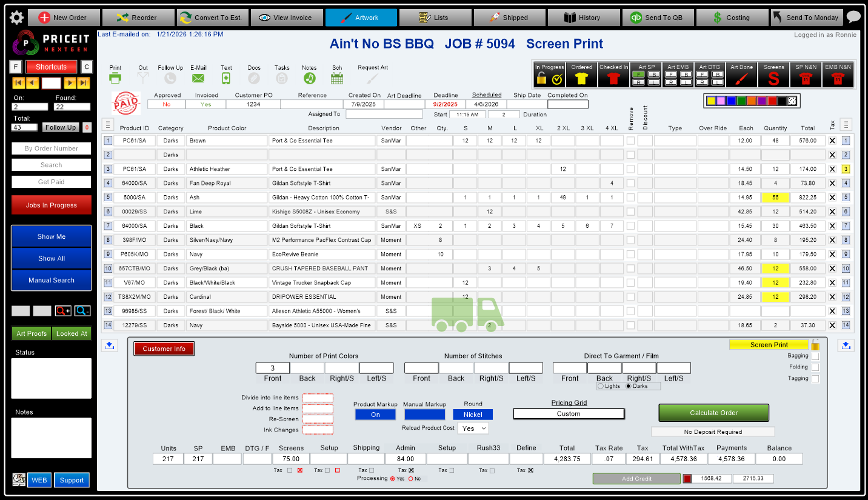The width and height of the screenshot is (868, 500).
Task: Open Notes via the green music note icon
Action: (309, 77)
